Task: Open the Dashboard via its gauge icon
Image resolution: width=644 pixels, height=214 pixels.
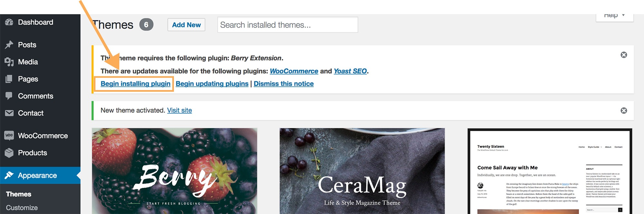Action: point(9,22)
